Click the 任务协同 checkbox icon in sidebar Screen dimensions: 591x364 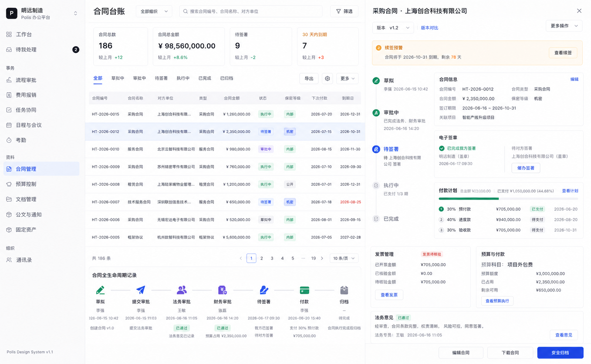coord(9,110)
